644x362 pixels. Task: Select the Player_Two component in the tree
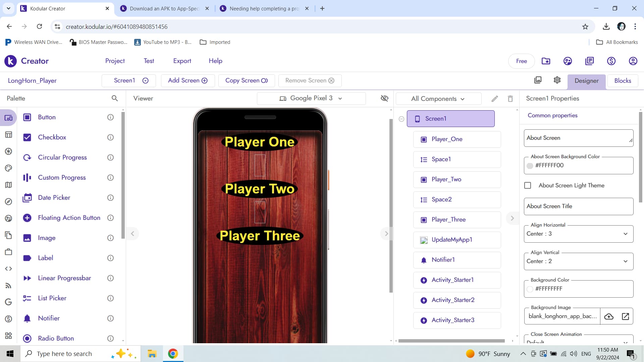446,179
